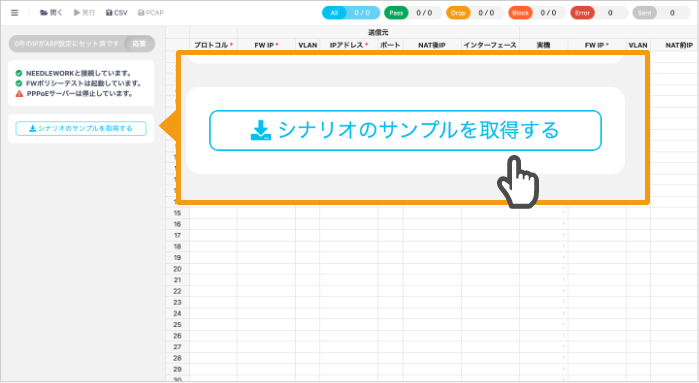Open the 実機 dropdown in row 15
The image size is (699, 383).
pos(563,213)
